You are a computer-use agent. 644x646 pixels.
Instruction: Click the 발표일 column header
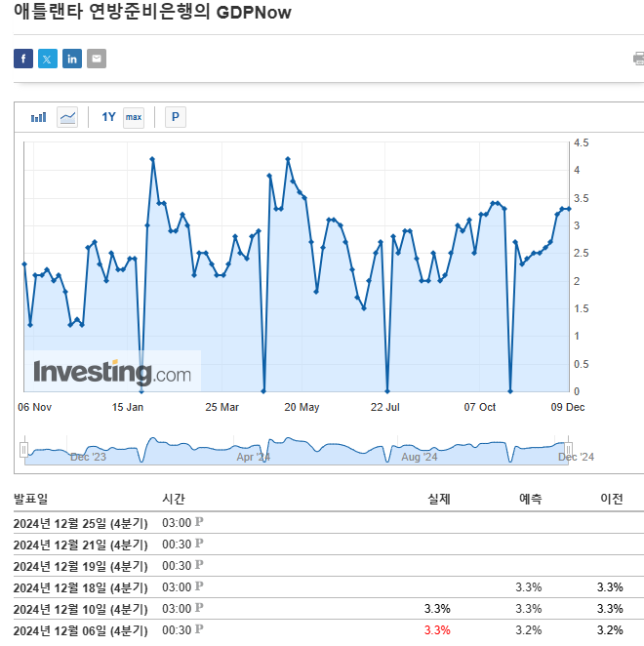tap(30, 499)
